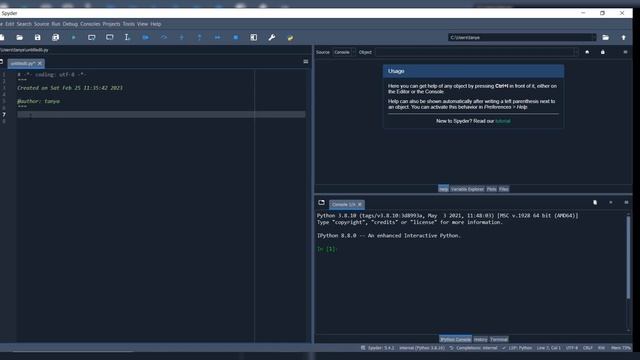This screenshot has height=360, width=640.
Task: Close the untitled6.py editor tab
Action: pyautogui.click(x=40, y=63)
